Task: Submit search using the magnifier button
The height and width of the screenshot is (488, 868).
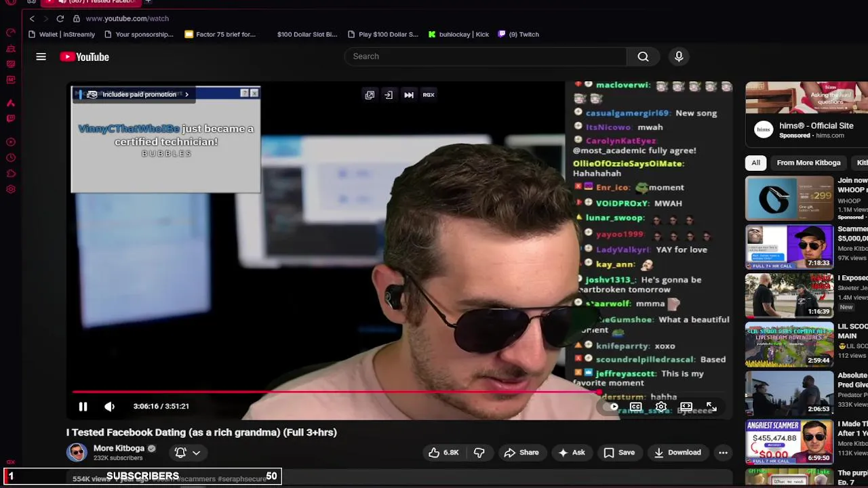Action: 643,56
